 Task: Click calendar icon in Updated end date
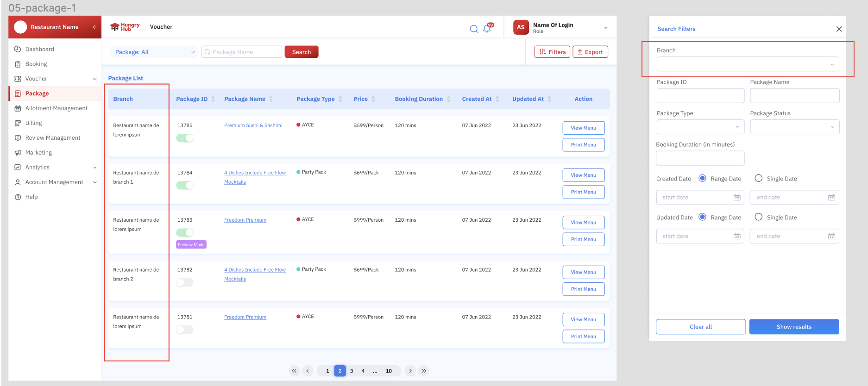(x=831, y=237)
